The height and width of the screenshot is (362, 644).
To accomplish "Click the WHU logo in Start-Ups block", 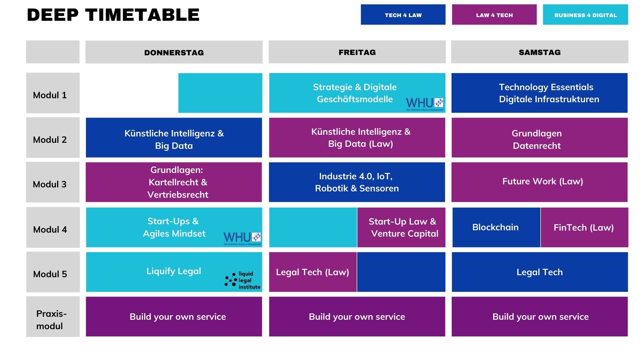I will 242,239.
